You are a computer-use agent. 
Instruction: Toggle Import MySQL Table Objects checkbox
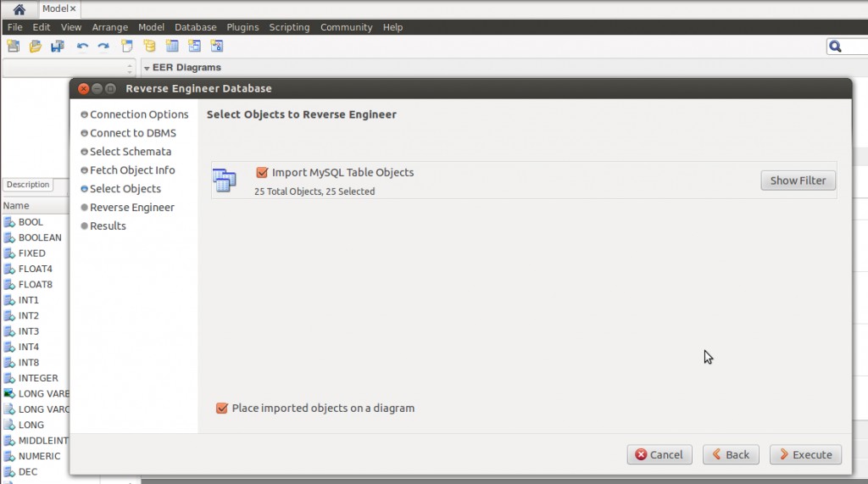pos(262,172)
